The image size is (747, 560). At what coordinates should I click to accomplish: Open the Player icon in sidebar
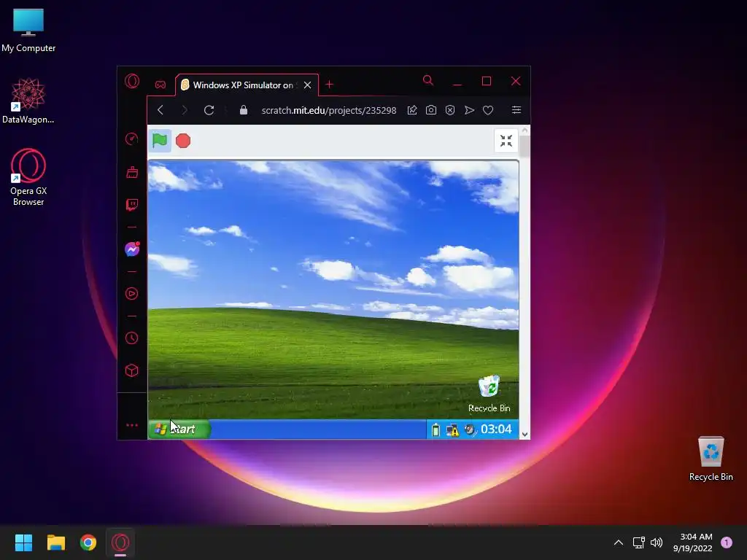[x=132, y=293]
